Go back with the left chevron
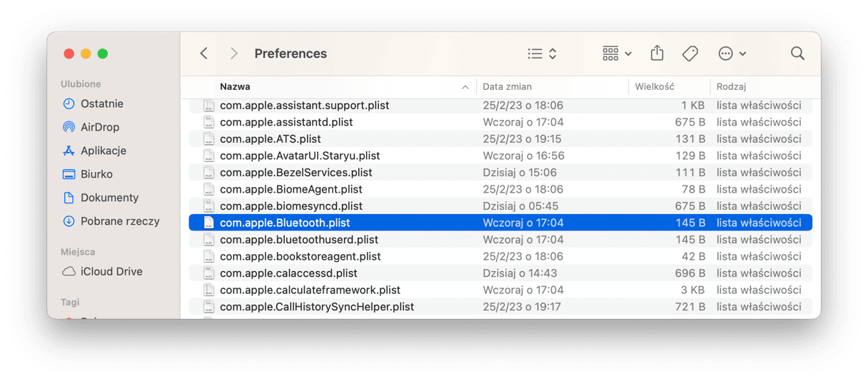This screenshot has height=381, width=868. [x=204, y=54]
